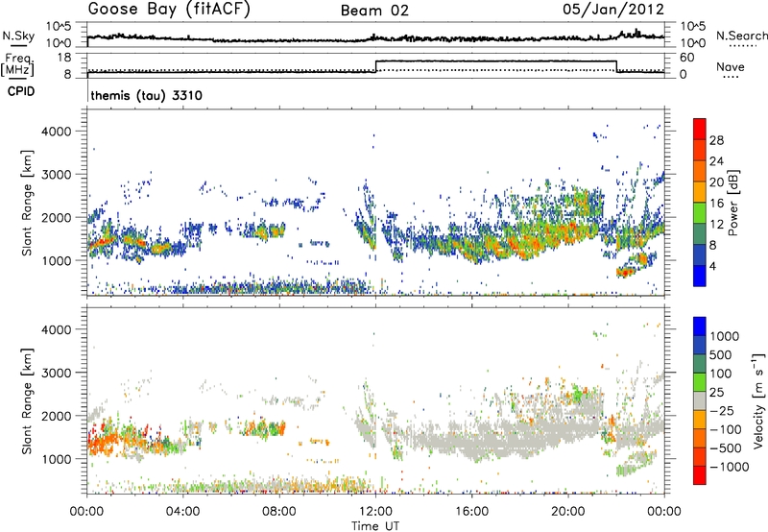The width and height of the screenshot is (768, 532).
Task: Click the "20:00" time axis label
Action: click(568, 512)
